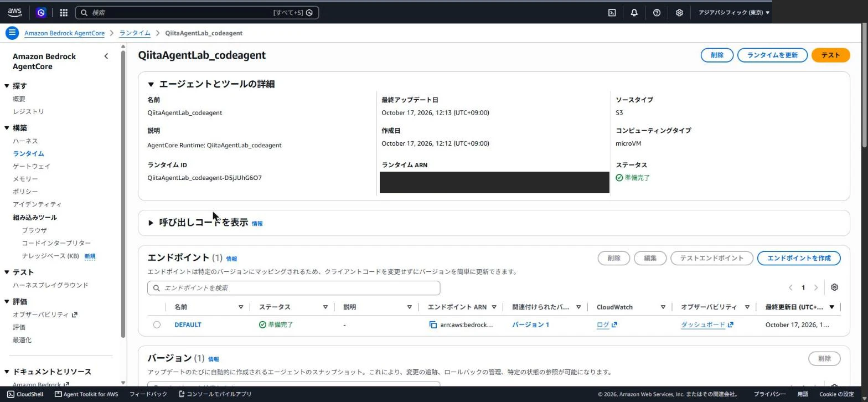Click the コンソールモバイルアプリ footer icon
This screenshot has width=868, height=402.
pos(182,394)
